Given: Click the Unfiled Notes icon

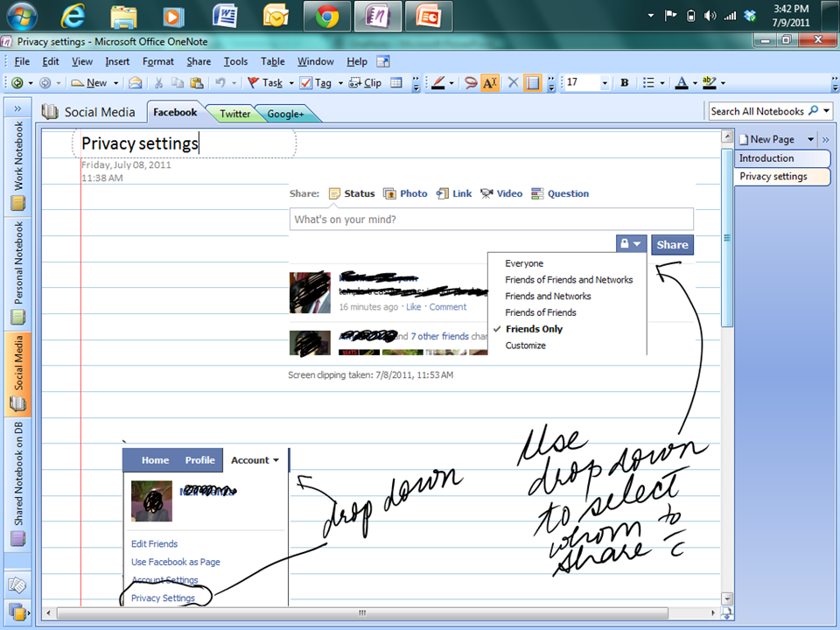Looking at the screenshot, I should pyautogui.click(x=17, y=585).
